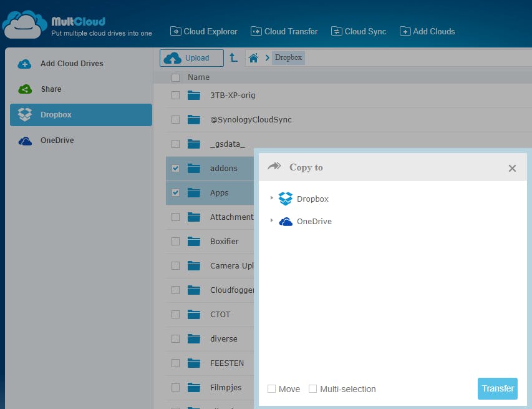
Task: Toggle the select-all checkbox beside Name
Action: [175, 77]
